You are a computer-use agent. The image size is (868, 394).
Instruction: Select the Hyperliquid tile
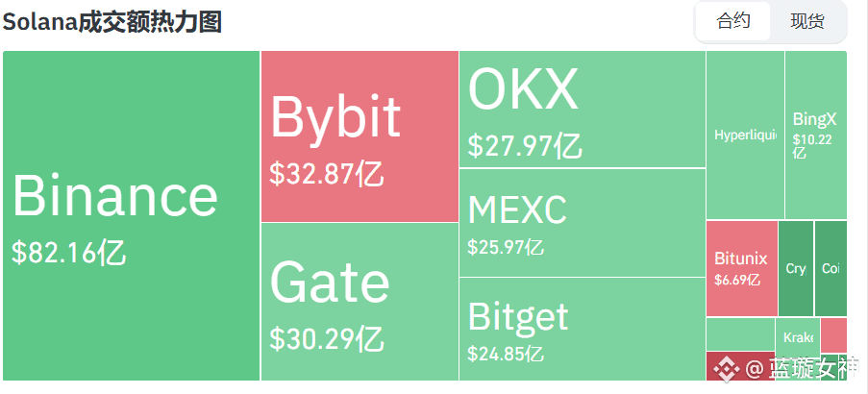click(x=745, y=135)
